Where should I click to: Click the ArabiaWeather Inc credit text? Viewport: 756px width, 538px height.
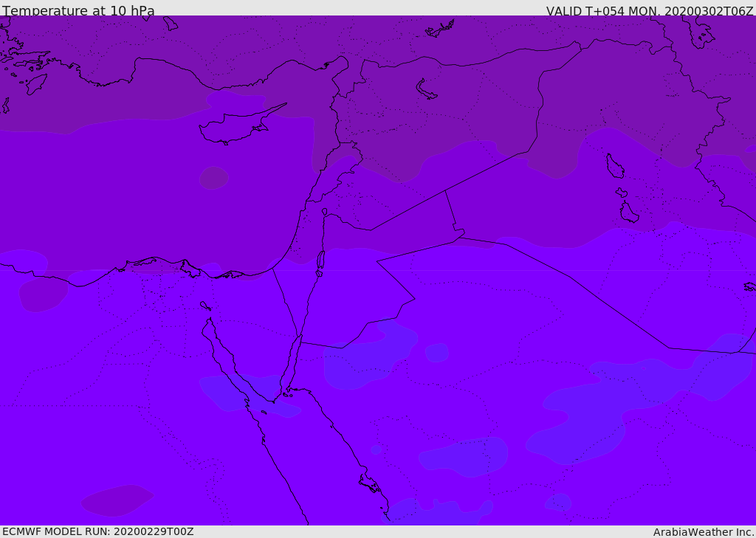[x=703, y=532]
